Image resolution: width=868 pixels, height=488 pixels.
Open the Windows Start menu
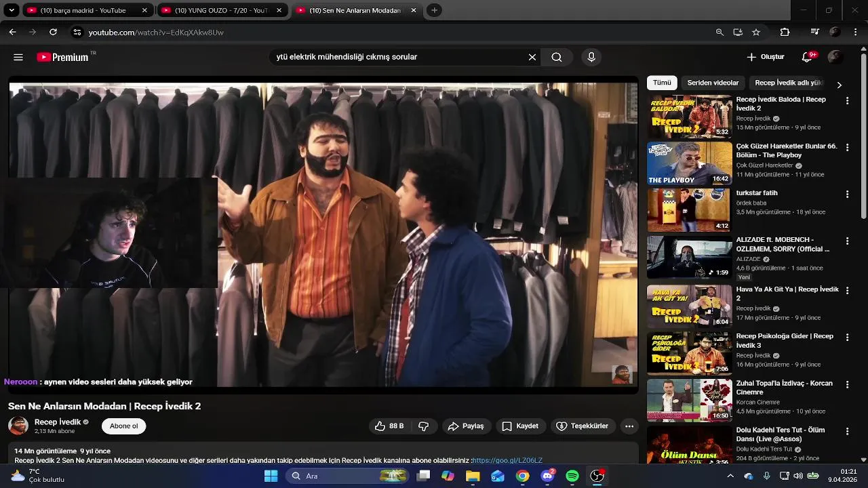[x=271, y=476]
